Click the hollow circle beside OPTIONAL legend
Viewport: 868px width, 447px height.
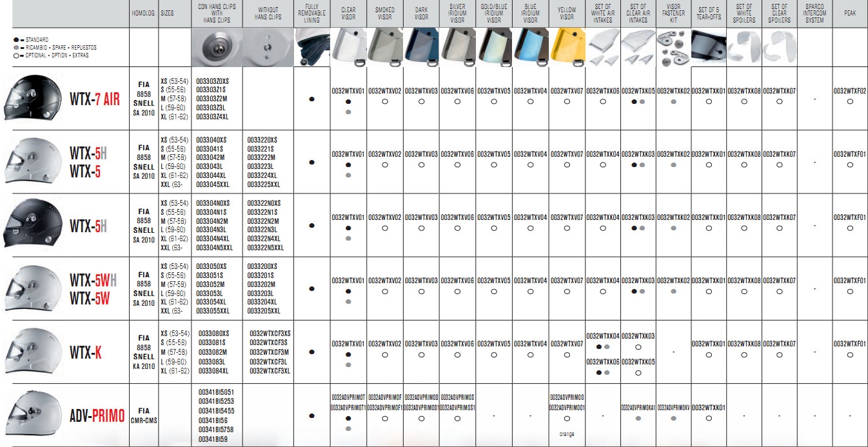(x=15, y=55)
